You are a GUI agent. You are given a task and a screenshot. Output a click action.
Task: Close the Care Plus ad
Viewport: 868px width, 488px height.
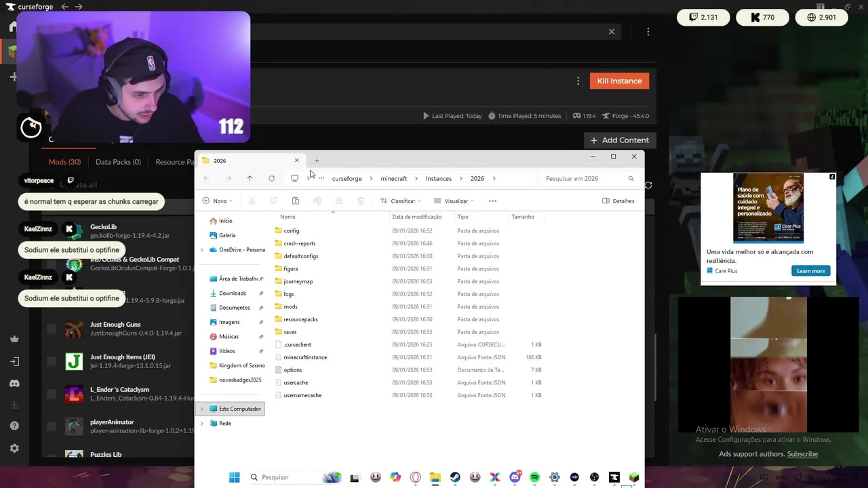click(832, 177)
